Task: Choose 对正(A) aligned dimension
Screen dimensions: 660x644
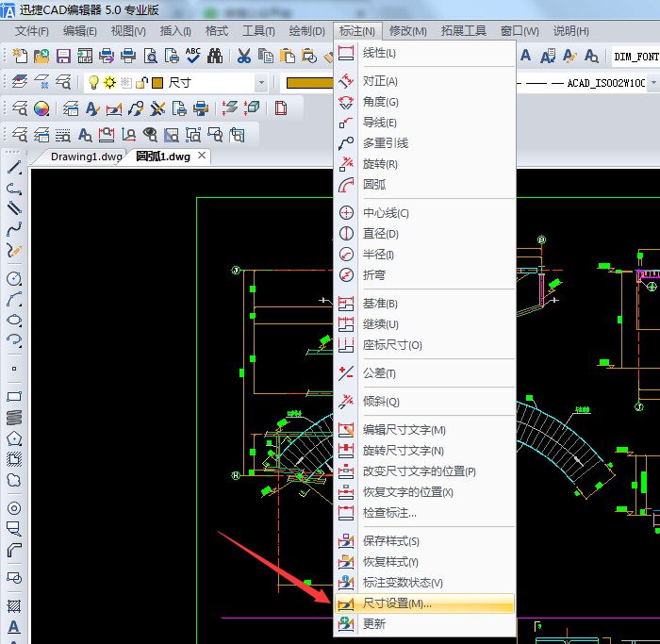Action: click(x=424, y=81)
